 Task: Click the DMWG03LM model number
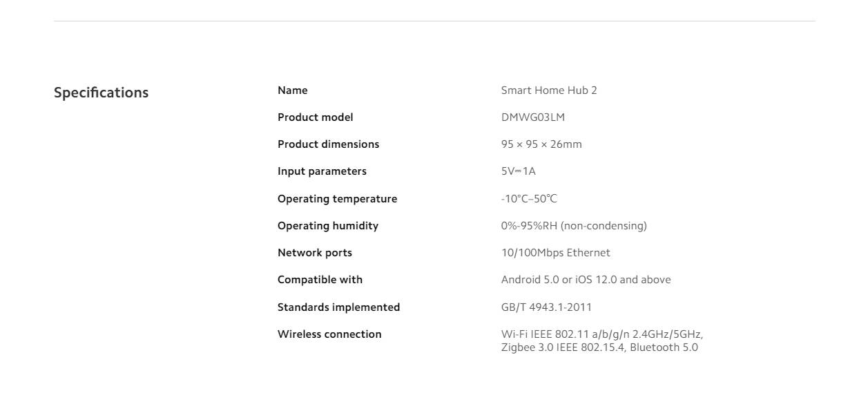[x=533, y=117]
